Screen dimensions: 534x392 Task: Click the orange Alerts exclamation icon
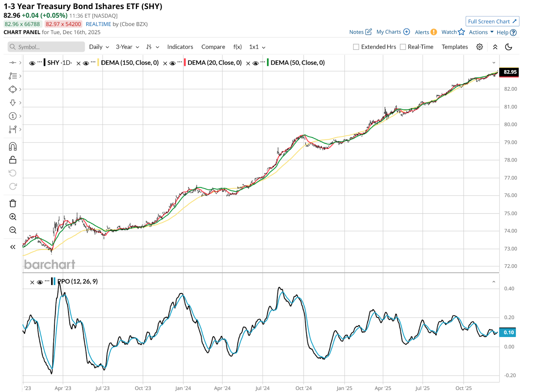pyautogui.click(x=434, y=32)
